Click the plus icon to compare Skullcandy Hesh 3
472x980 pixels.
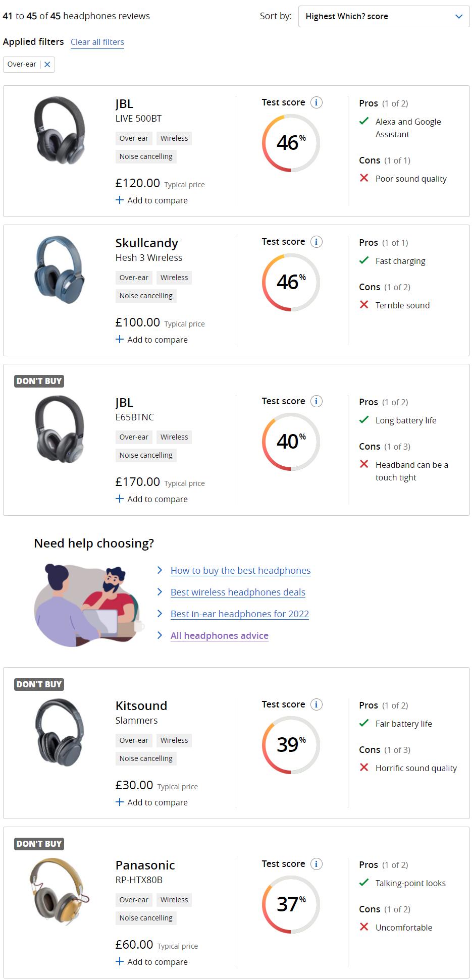tap(119, 339)
